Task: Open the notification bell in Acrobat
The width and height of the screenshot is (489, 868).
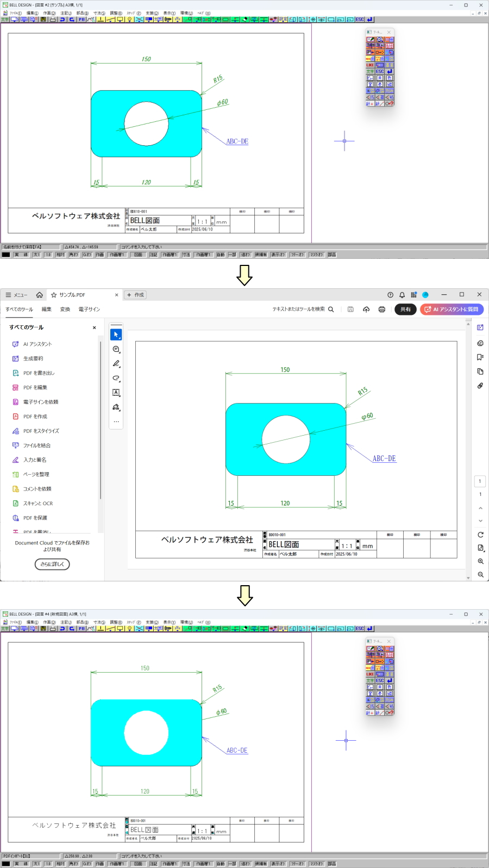Action: coord(402,295)
